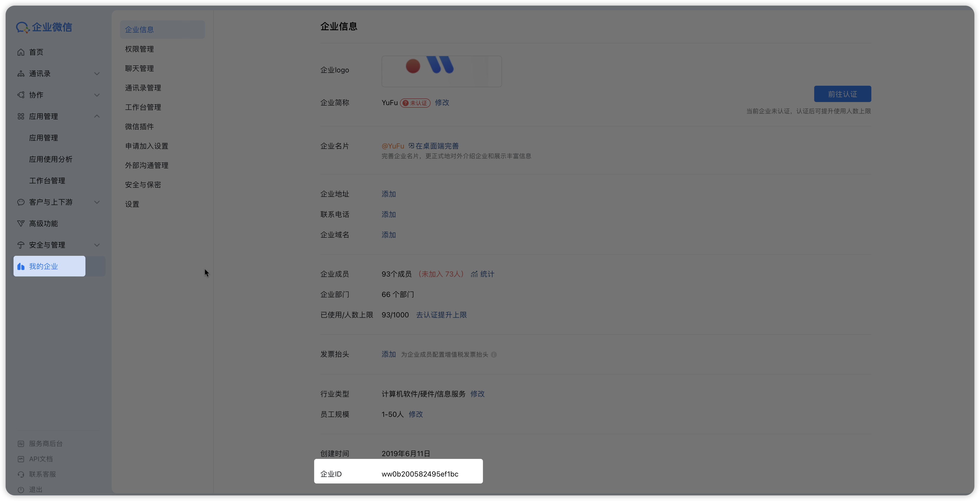The width and height of the screenshot is (980, 501).
Task: Open 应用使用分析 submenu item
Action: click(x=51, y=159)
